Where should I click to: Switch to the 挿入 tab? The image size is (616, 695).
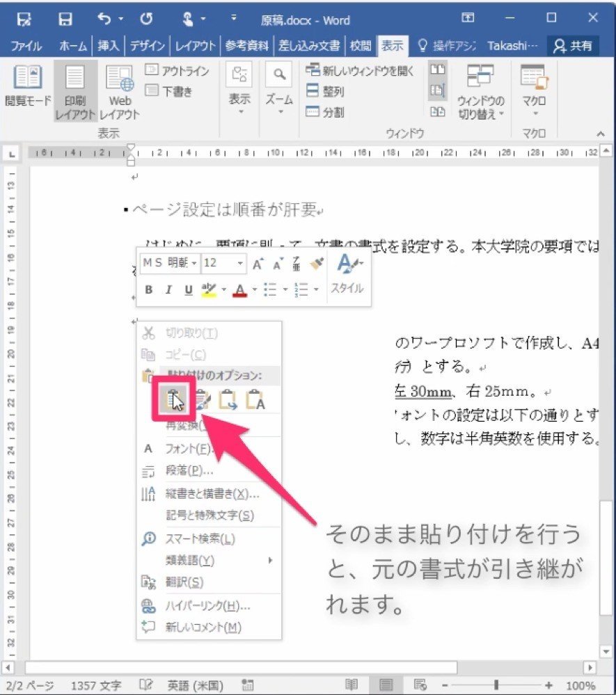tap(108, 46)
